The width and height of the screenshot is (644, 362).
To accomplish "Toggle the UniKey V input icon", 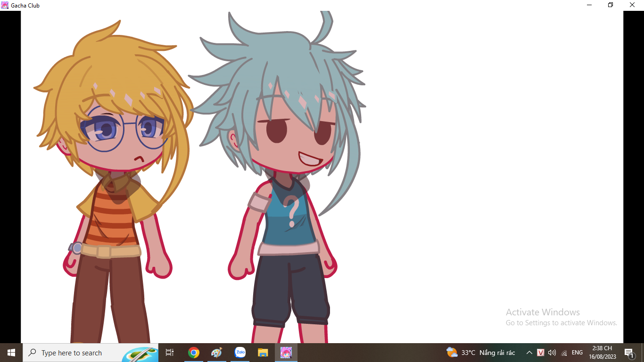I will click(541, 353).
